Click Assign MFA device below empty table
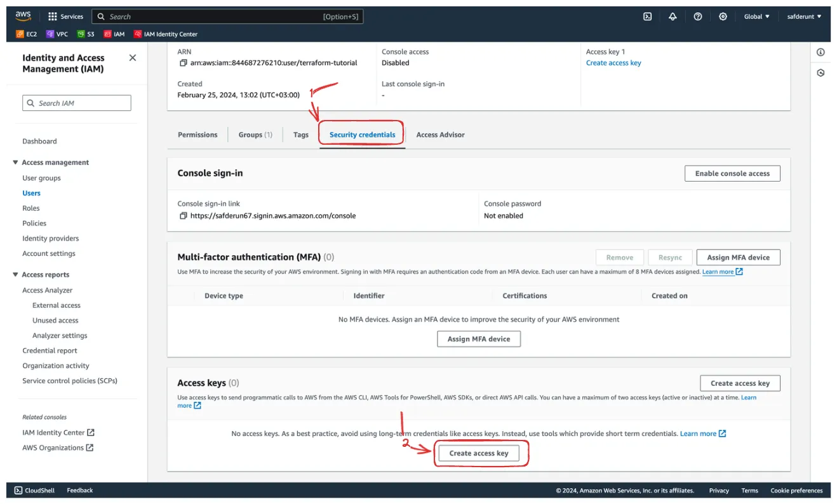This screenshot has width=837, height=504. tap(479, 339)
